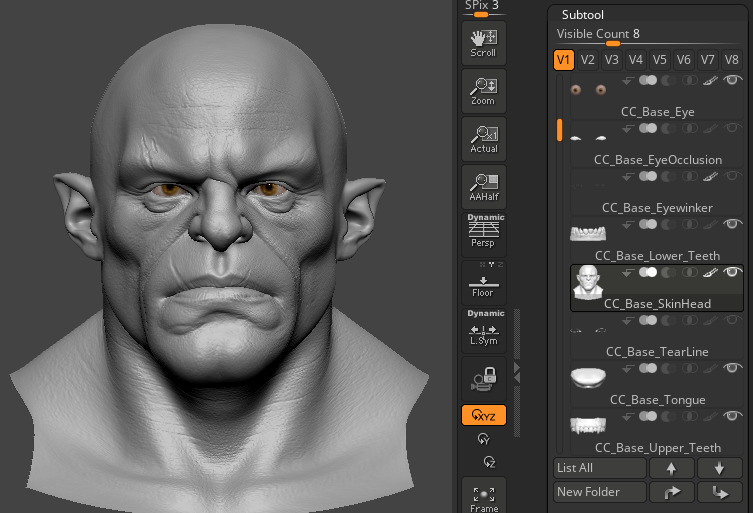Click the orange subtool list scrollbar handle
Image resolution: width=753 pixels, height=513 pixels.
(559, 130)
